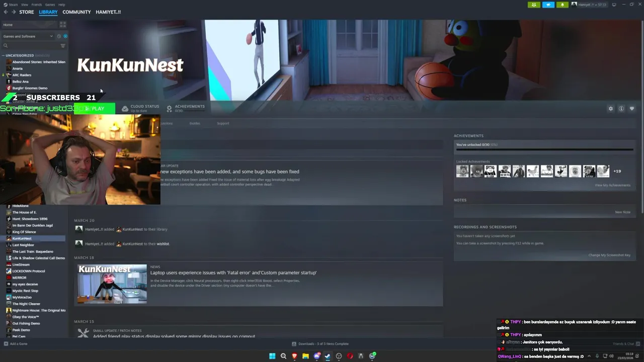Select Belkız Ana in the library
Viewport: 644px width, 362px height.
21,81
